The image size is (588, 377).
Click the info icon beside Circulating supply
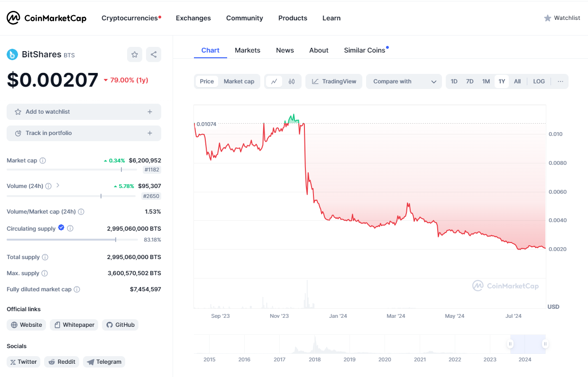(x=70, y=228)
